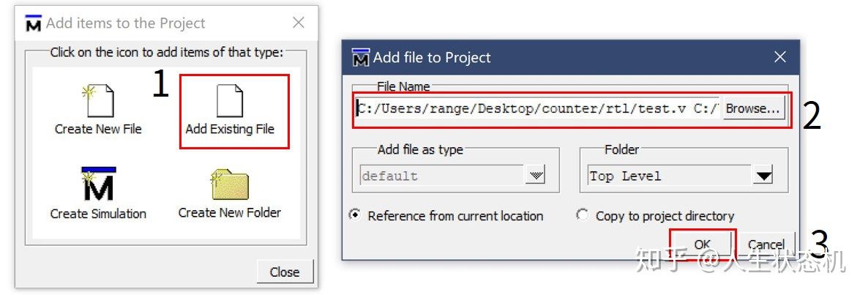Click the Add Existing File label text
Screen dimensions: 868x295
click(x=230, y=130)
